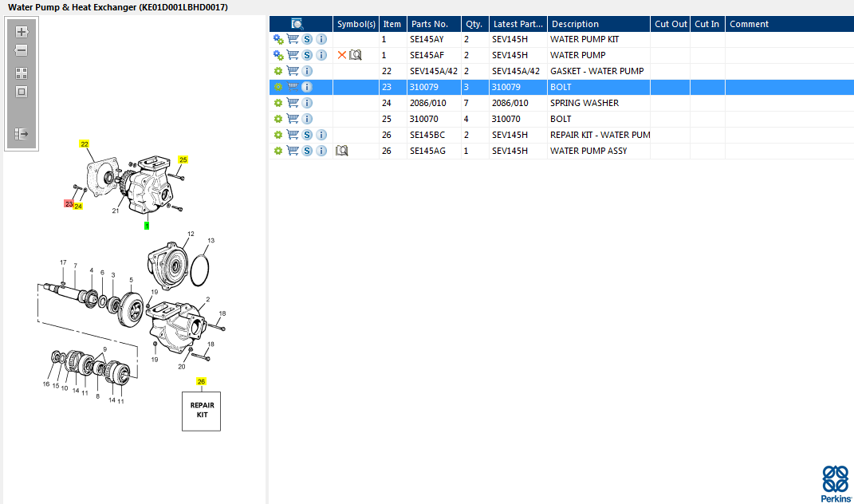Click the orange X symbol for SE145AF
The image size is (854, 504).
pyautogui.click(x=341, y=55)
